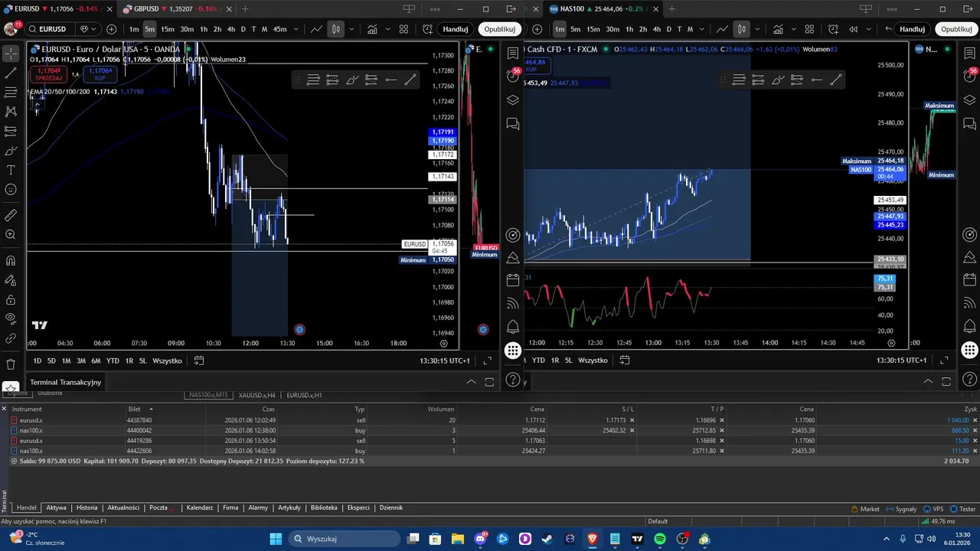Image resolution: width=980 pixels, height=551 pixels.
Task: Open alerts clock with 56 badge, NAS100 window
Action: click(971, 75)
